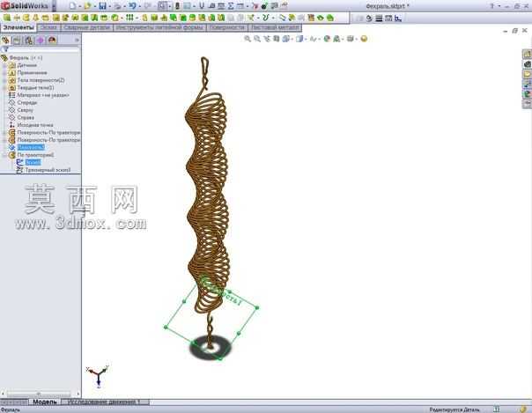Click the Sigma equations icon
The width and height of the screenshot is (532, 413).
click(231, 6)
